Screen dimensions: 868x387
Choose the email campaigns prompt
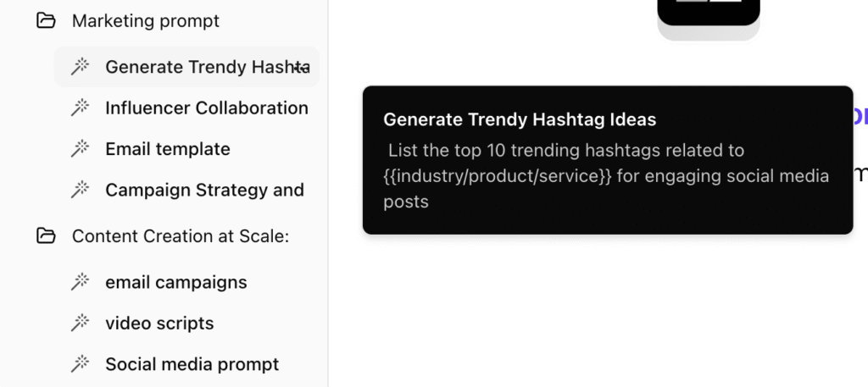[x=176, y=282]
